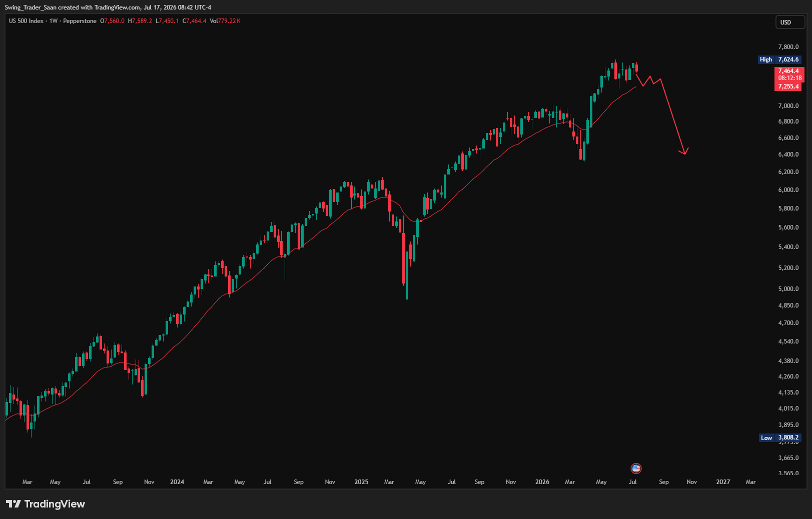Click the 4,015.0 price axis label
Screen dimensions: 812x519
[x=788, y=408]
